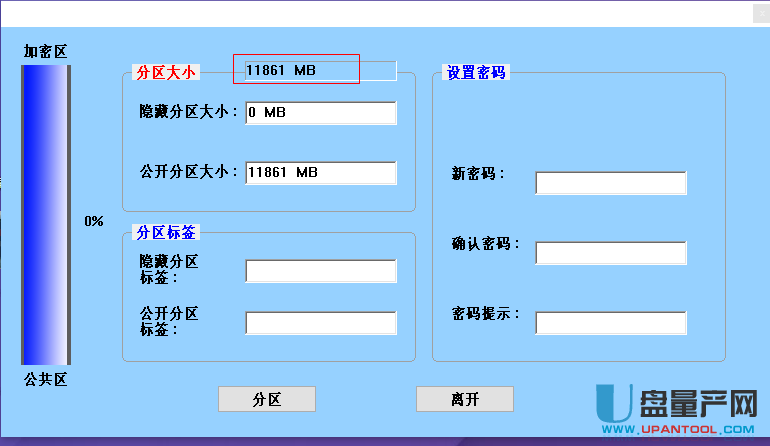Click the 隐藏分区大小 input field
The width and height of the screenshot is (770, 446).
click(320, 113)
